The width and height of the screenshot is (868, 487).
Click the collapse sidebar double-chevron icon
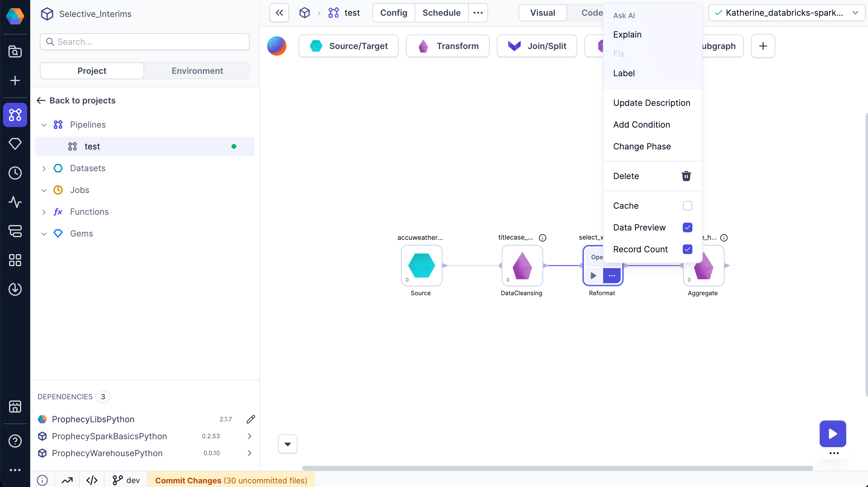(279, 13)
